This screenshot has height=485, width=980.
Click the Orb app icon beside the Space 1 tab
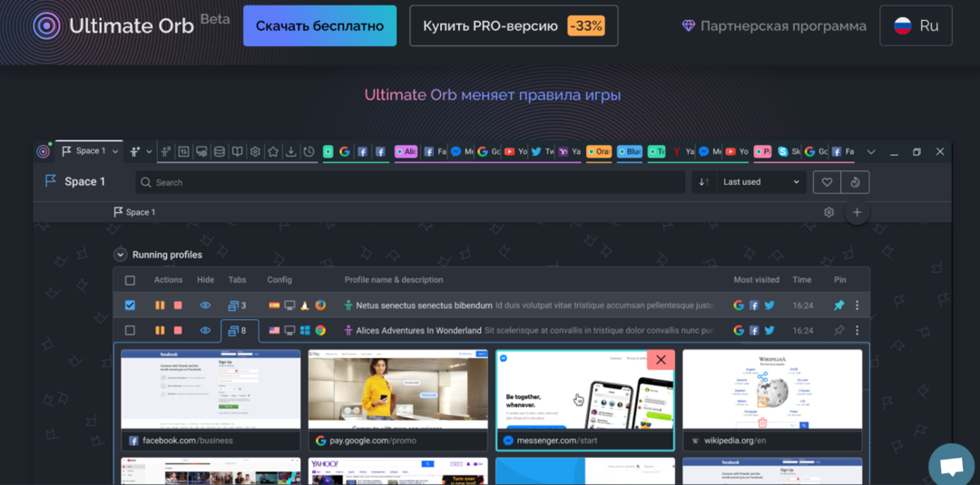tap(43, 151)
